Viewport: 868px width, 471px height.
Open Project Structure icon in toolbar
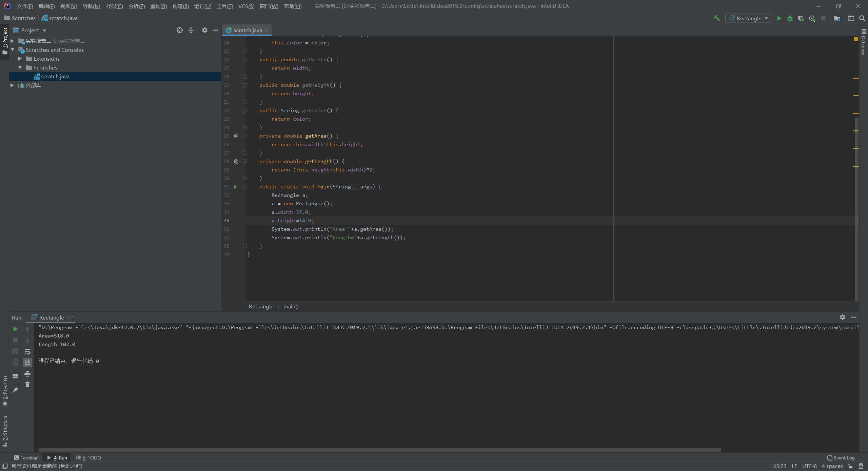[837, 18]
